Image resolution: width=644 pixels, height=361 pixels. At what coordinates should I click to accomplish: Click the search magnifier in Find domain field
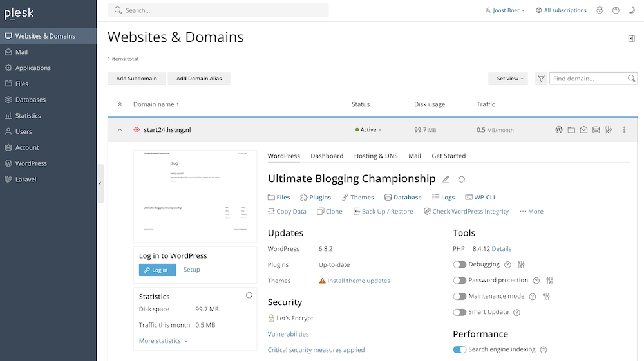pos(631,79)
